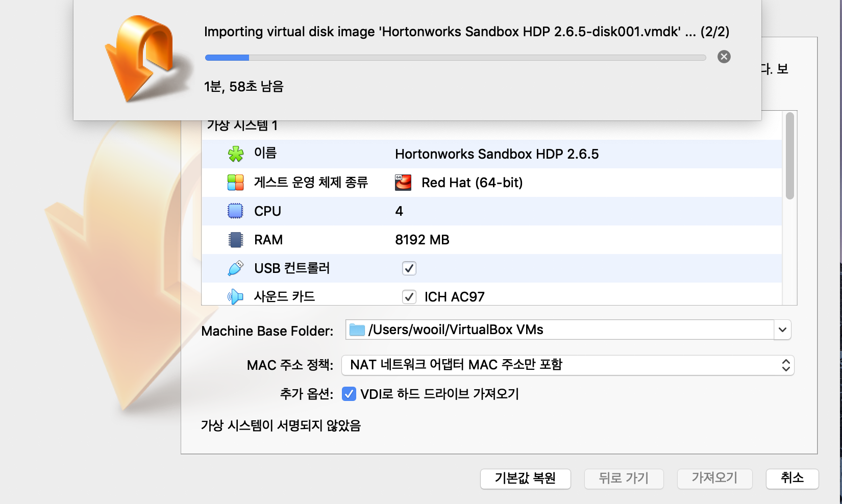Open MAC 주소 정책 dropdown
This screenshot has width=842, height=504.
pyautogui.click(x=567, y=365)
